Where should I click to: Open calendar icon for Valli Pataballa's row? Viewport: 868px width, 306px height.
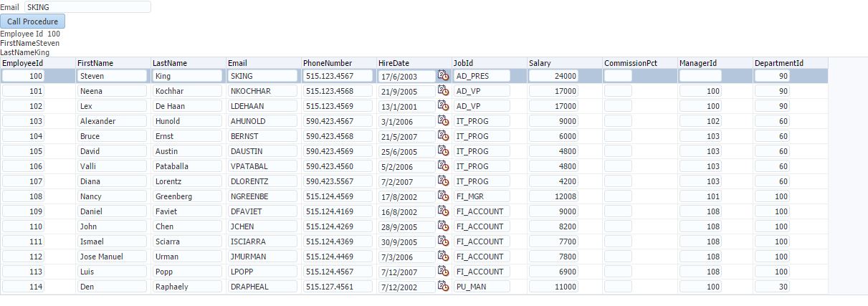443,166
